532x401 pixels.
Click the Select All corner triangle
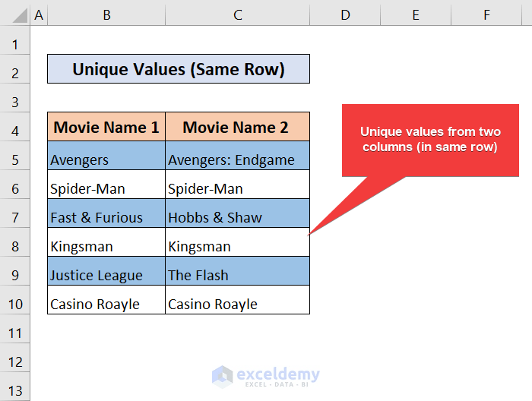(20, 16)
